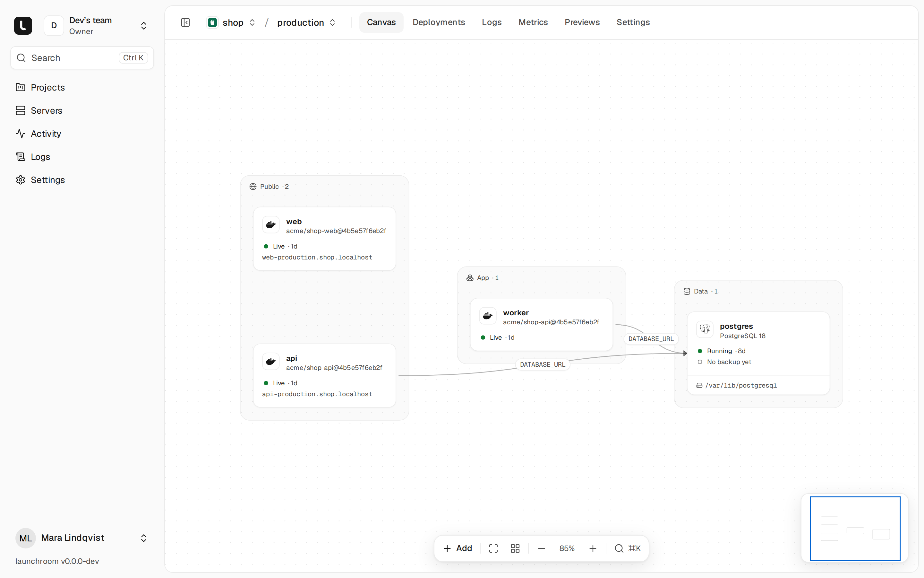Open the top Logs tab
The image size is (924, 578).
[492, 22]
